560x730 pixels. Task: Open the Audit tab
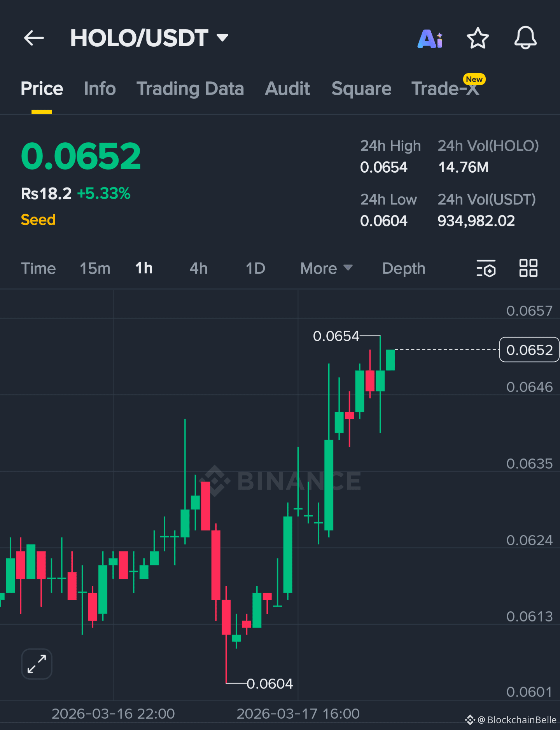(287, 89)
